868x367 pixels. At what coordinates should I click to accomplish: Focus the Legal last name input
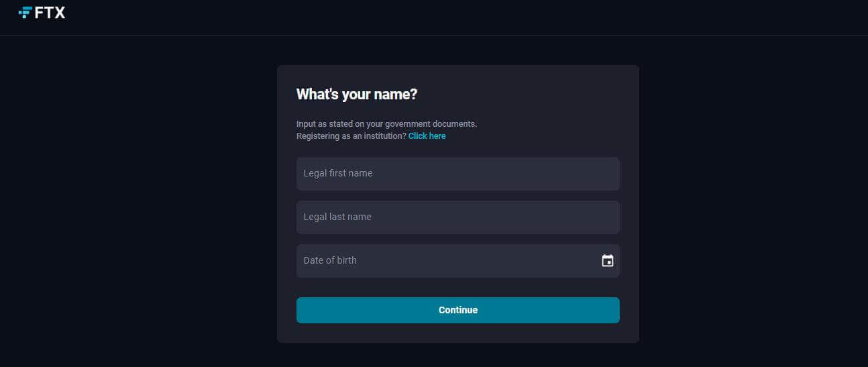click(458, 217)
